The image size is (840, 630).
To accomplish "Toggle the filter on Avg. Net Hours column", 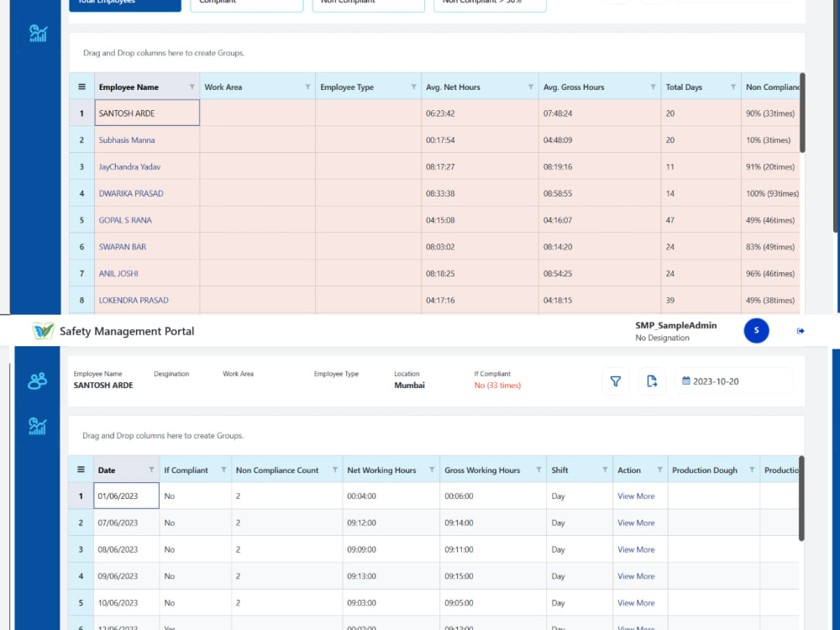I will (x=531, y=87).
